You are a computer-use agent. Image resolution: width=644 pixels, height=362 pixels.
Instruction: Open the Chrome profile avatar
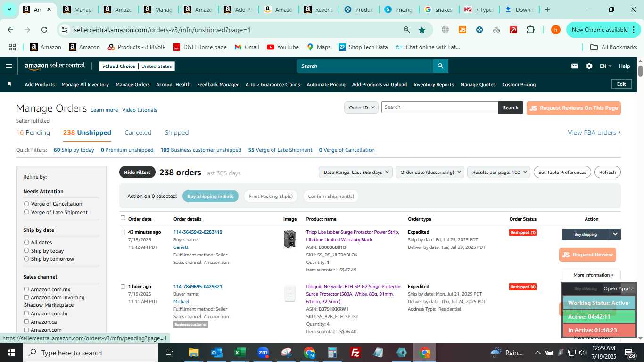[x=555, y=30]
